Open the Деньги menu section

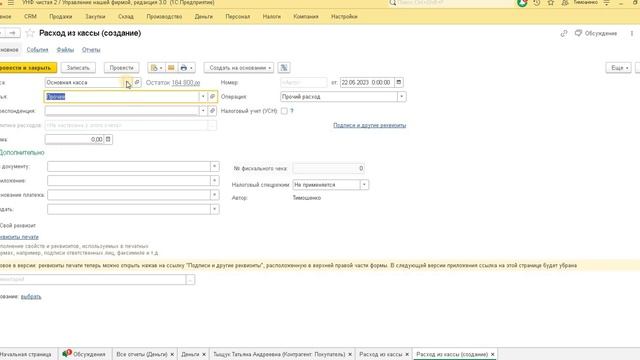click(x=204, y=17)
